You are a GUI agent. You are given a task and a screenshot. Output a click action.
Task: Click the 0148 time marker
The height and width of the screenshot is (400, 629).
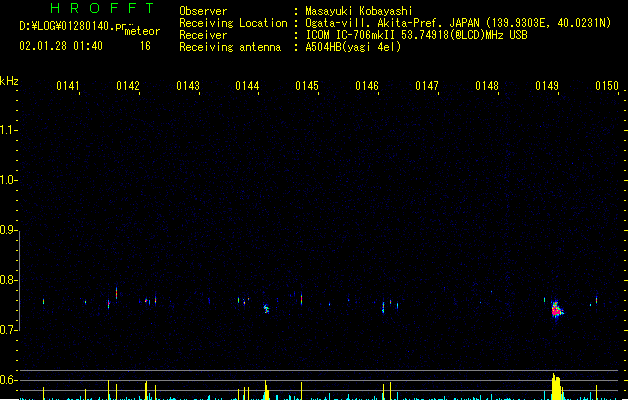click(487, 86)
